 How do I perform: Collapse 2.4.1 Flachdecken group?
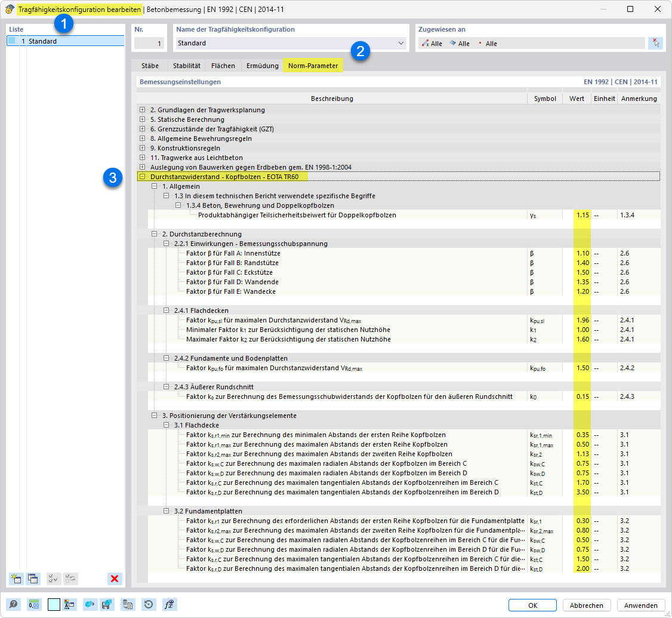point(167,310)
